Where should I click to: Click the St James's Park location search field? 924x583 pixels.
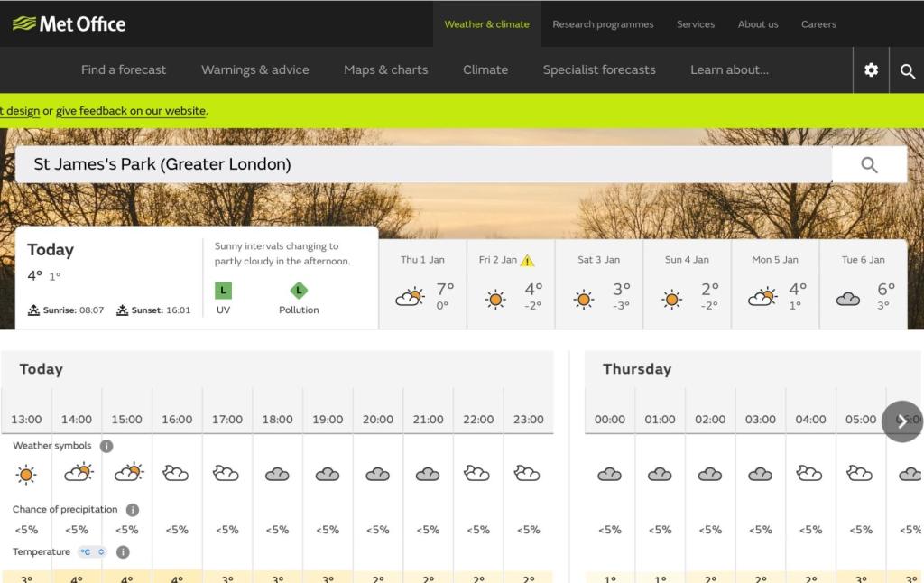click(423, 164)
